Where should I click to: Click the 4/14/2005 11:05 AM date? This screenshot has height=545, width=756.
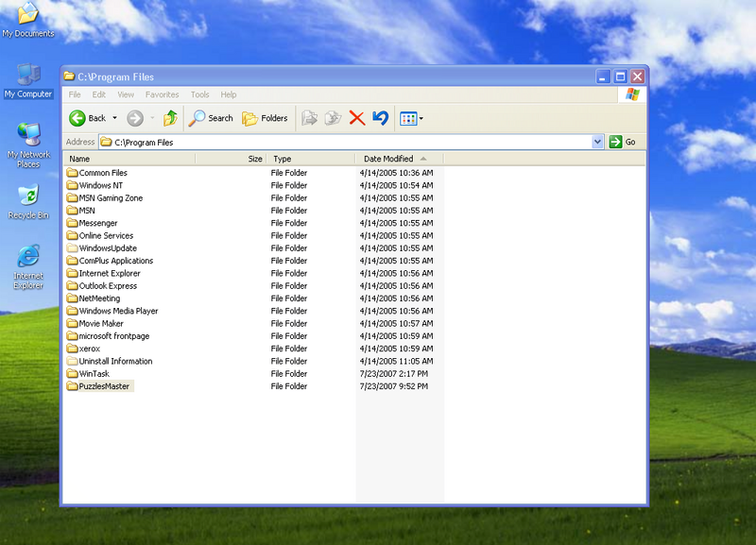tap(396, 361)
